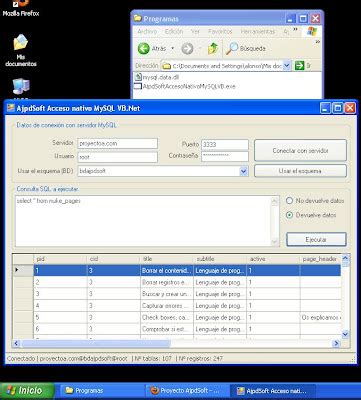The image size is (361, 400).
Task: Click cell 'Borrar registros e...' in grid
Action: pyautogui.click(x=167, y=282)
